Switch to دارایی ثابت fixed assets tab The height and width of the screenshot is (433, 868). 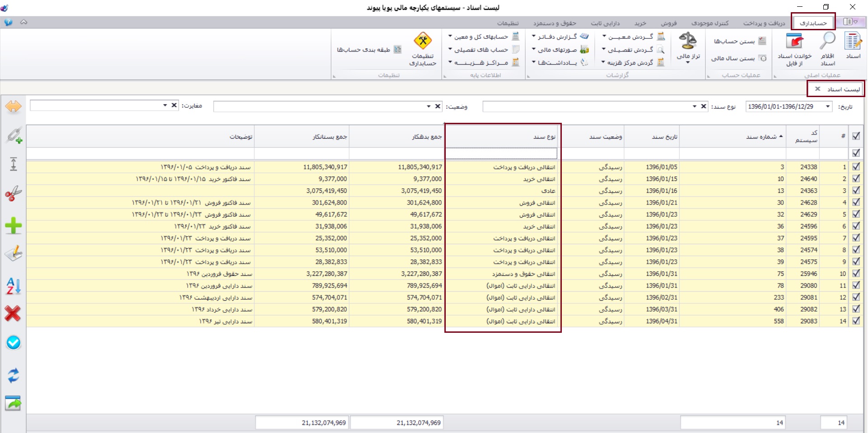pyautogui.click(x=605, y=23)
